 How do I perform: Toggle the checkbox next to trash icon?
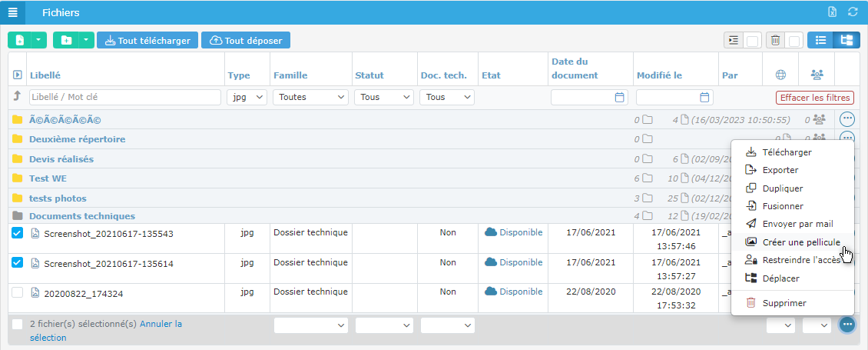point(795,41)
